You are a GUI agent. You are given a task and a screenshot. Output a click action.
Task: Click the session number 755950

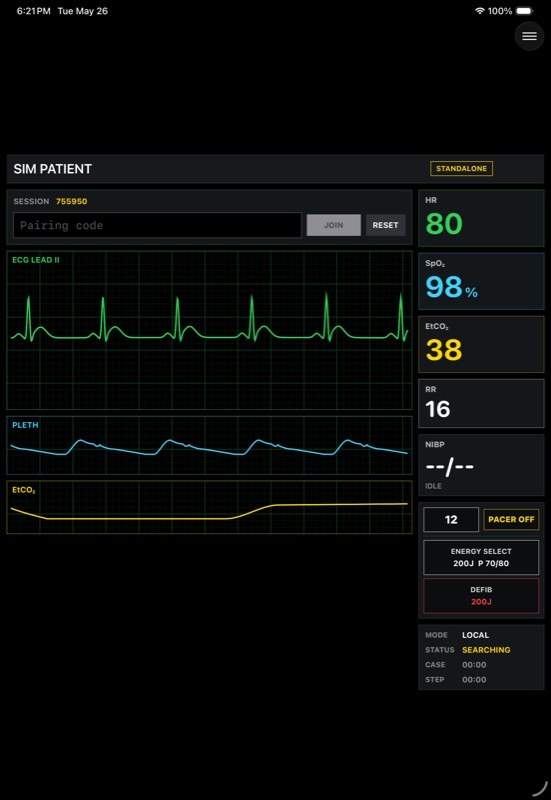[x=71, y=202]
